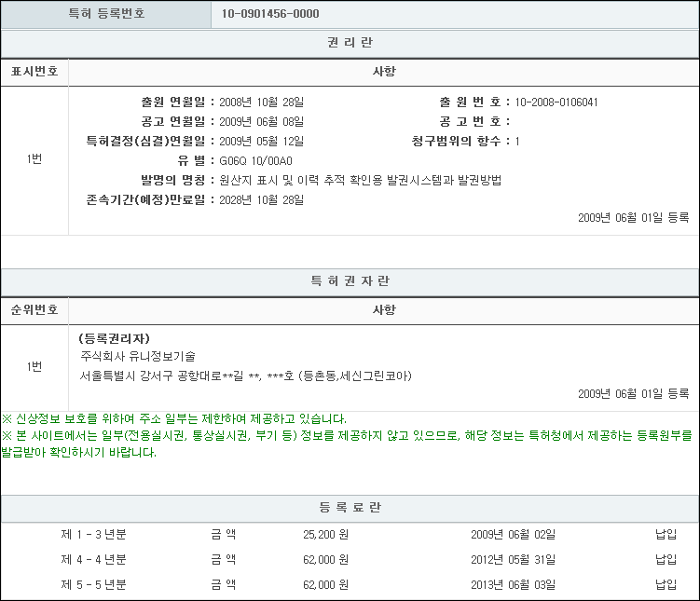Select the 제 5 - 5 년분 row label
This screenshot has width=700, height=601.
(x=94, y=584)
